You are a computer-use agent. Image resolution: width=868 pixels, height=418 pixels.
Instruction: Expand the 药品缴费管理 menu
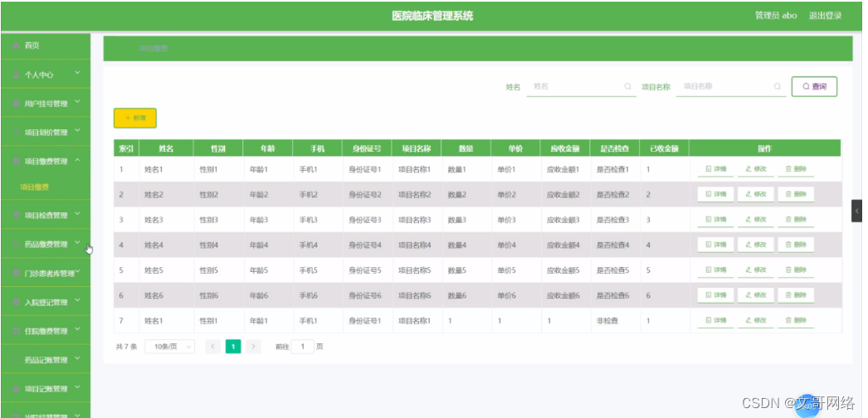pos(77,242)
